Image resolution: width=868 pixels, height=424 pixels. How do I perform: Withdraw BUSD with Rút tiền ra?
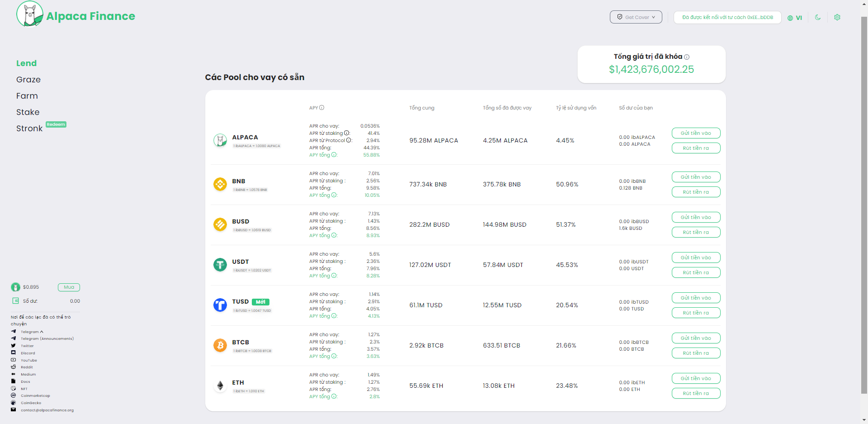click(x=696, y=232)
